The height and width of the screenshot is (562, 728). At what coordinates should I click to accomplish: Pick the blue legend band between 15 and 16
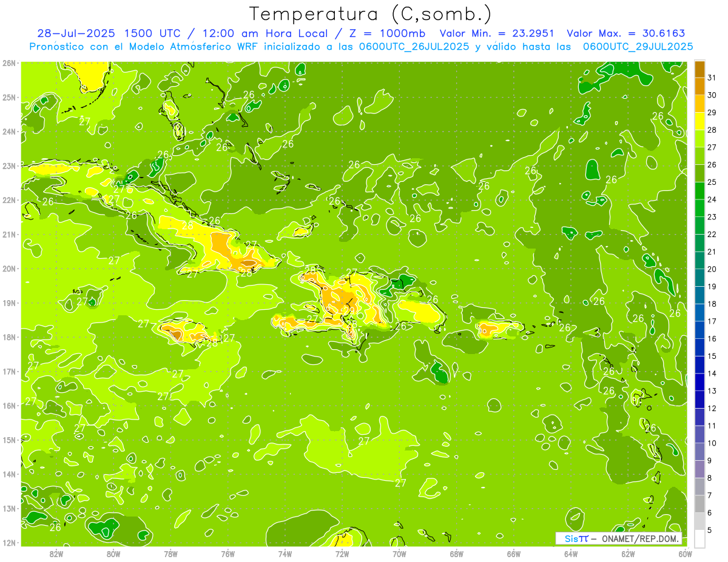pos(700,347)
